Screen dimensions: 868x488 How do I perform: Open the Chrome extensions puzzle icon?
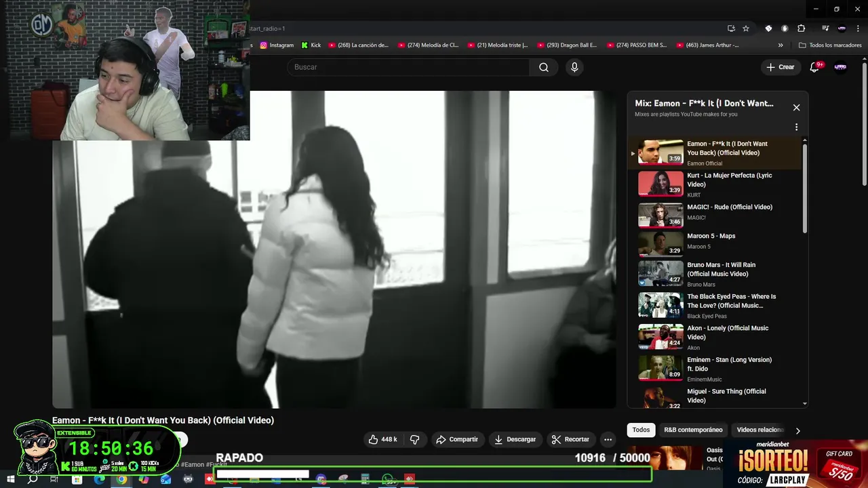[801, 28]
